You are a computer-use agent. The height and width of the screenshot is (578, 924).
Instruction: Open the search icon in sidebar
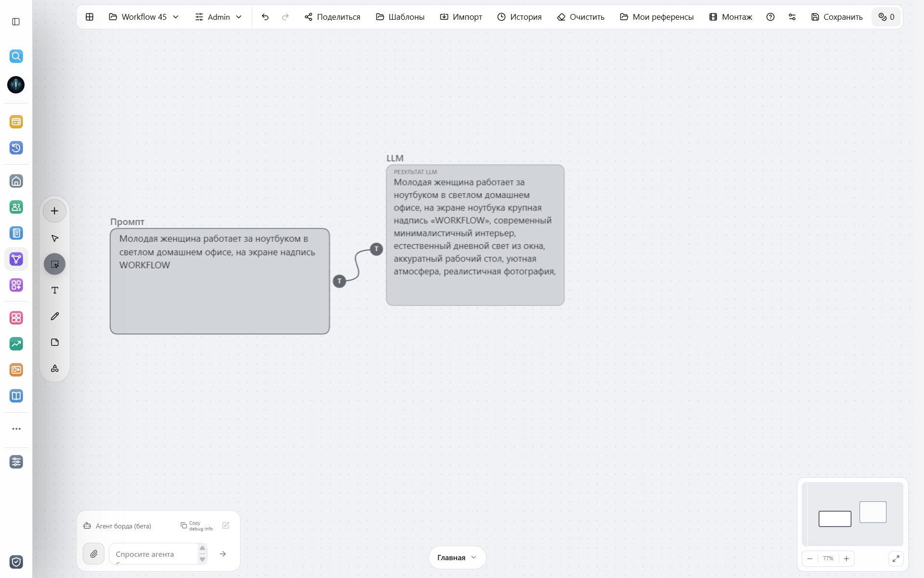pyautogui.click(x=16, y=56)
